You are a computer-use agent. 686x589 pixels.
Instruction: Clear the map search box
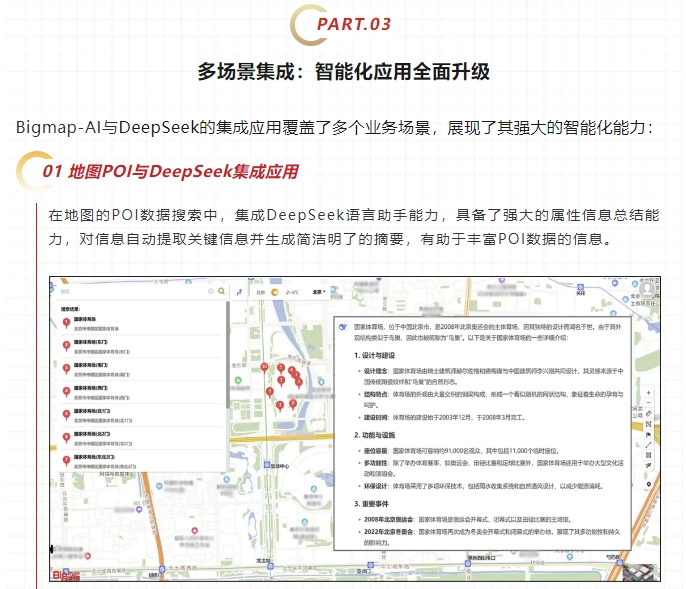coord(210,291)
